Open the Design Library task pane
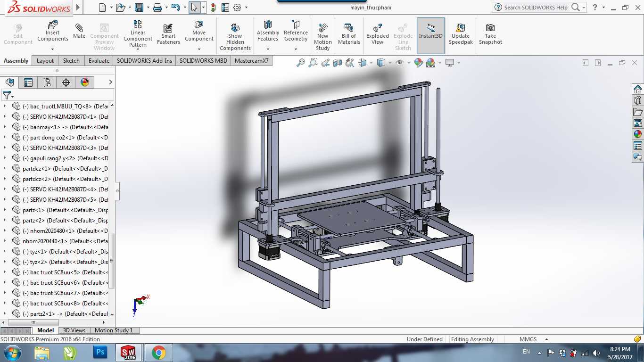 638,100
